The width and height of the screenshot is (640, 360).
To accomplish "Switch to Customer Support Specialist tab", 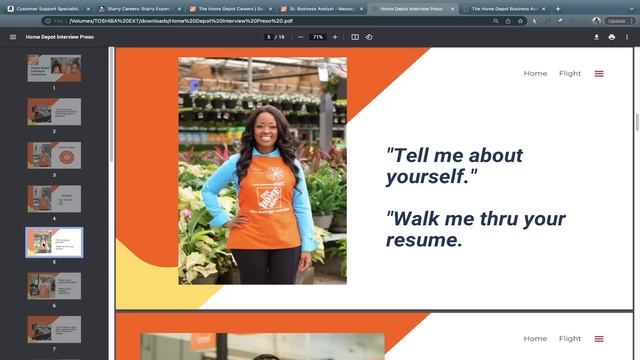I will pos(47,9).
